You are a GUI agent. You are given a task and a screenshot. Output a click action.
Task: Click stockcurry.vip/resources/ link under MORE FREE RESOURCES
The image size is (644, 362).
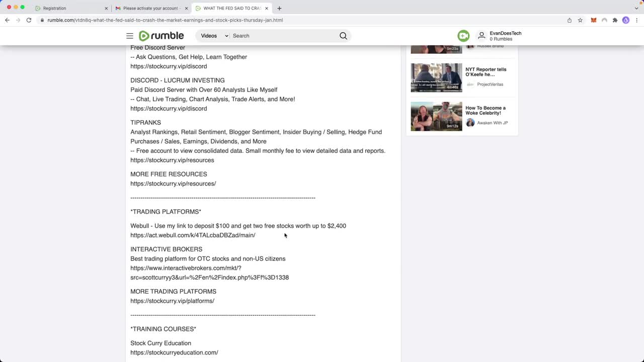[173, 184]
